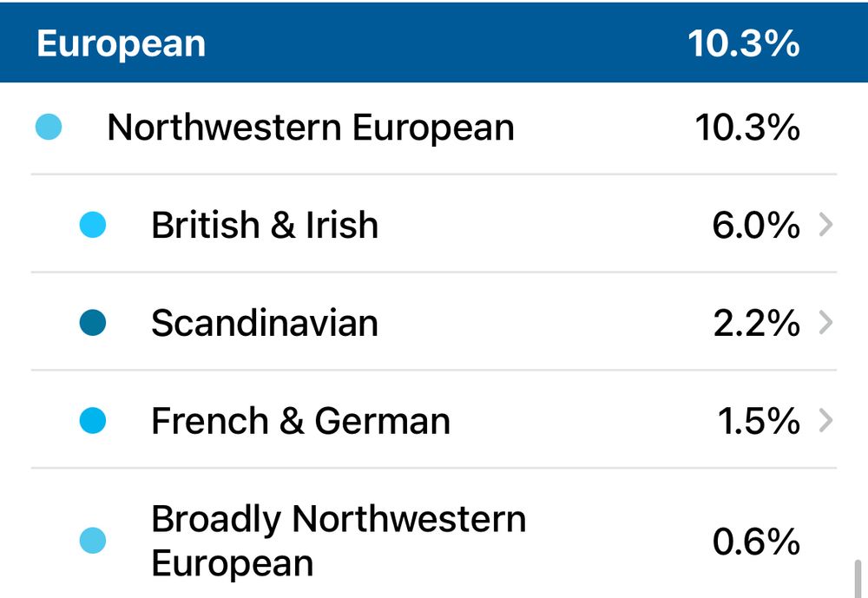Click the 1.5% French & German percentage

tap(758, 422)
